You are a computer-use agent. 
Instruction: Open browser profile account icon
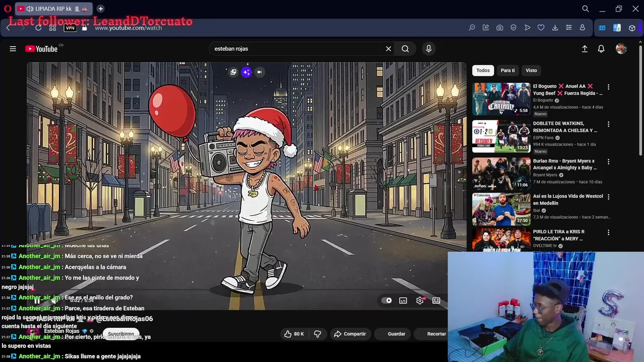(583, 28)
